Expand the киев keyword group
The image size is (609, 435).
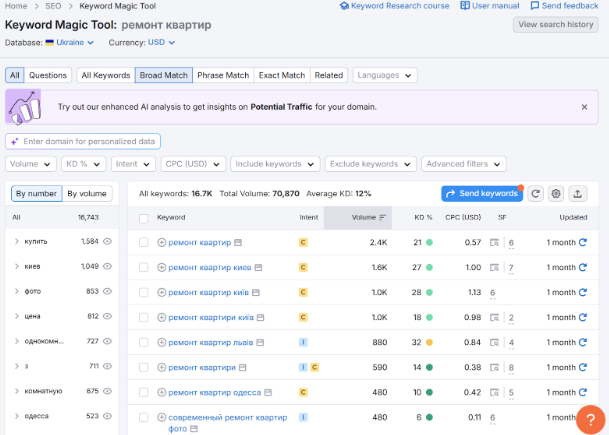pos(17,266)
